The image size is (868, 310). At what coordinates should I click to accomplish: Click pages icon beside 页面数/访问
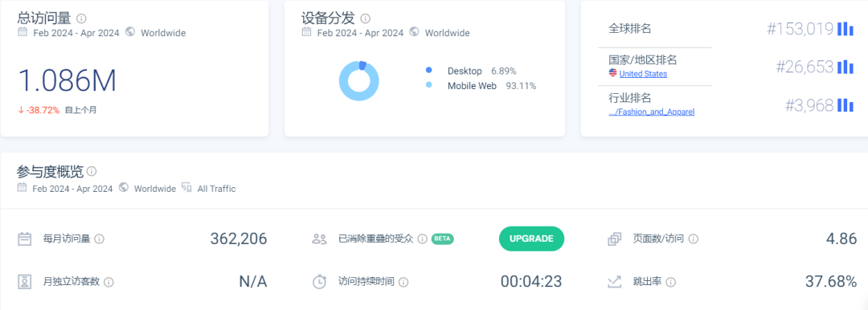click(615, 239)
